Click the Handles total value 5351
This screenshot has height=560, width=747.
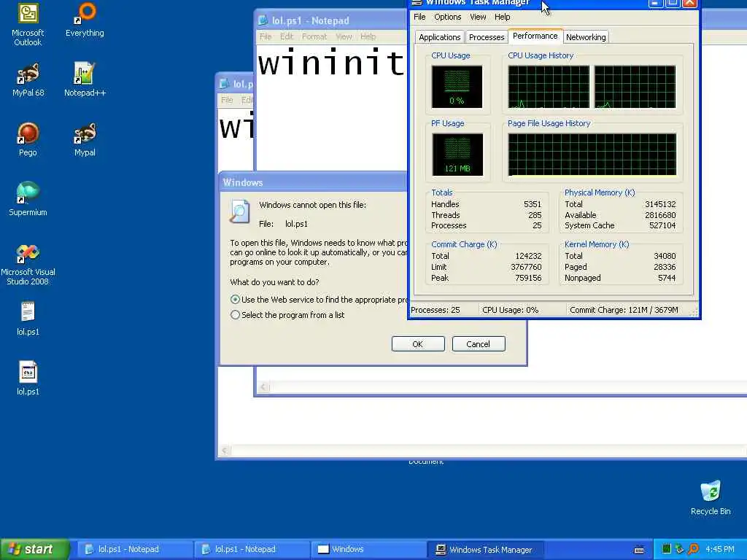coord(532,204)
